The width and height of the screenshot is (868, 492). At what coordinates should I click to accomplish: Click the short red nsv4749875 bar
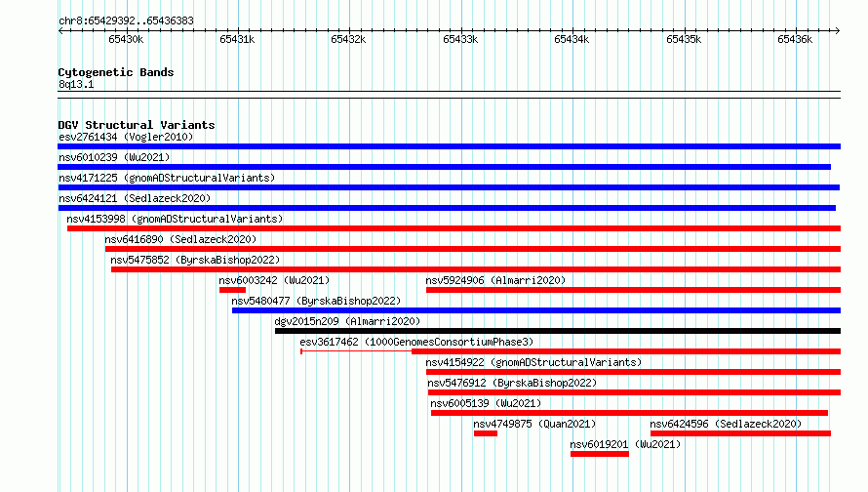(486, 433)
